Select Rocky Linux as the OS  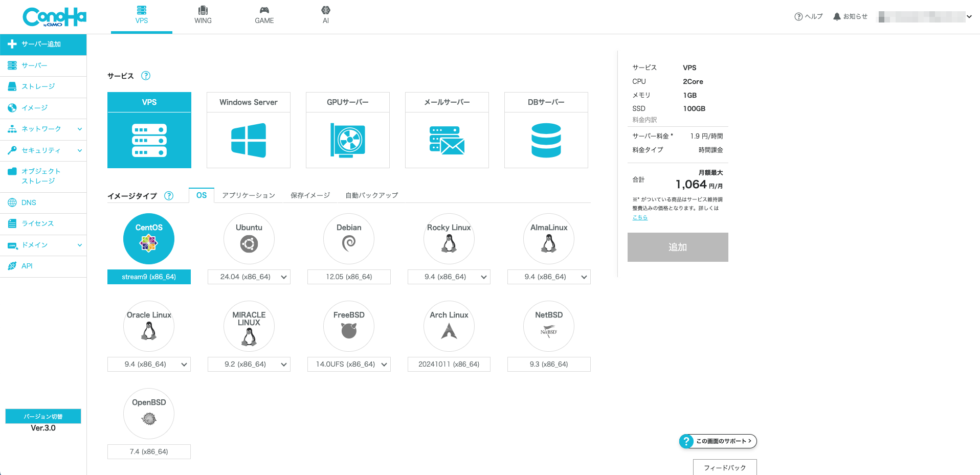click(x=449, y=239)
